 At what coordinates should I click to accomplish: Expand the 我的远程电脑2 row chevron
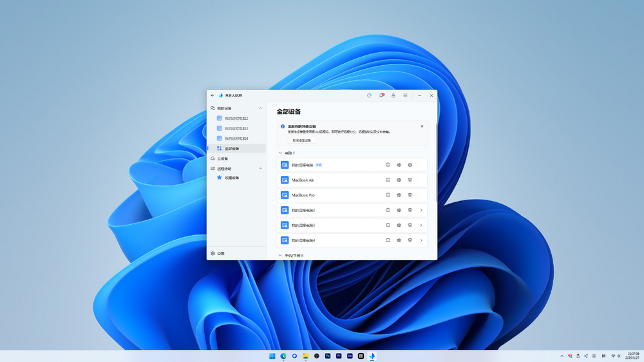coord(421,210)
